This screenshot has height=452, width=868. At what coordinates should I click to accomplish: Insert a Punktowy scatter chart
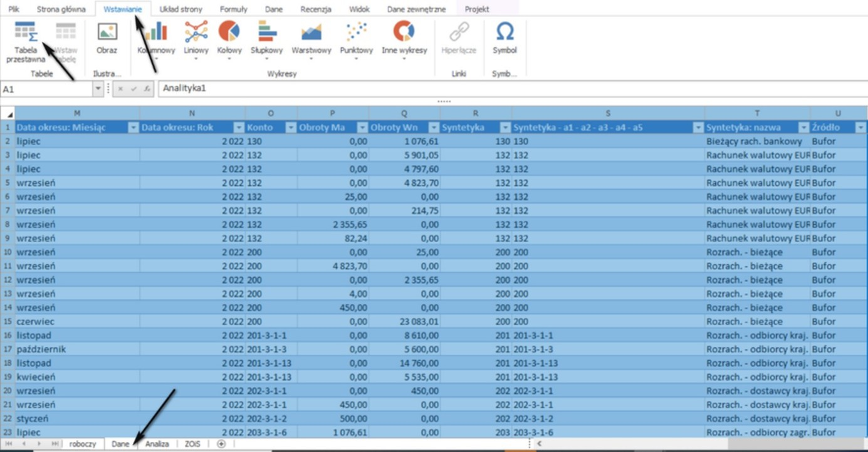pos(356,40)
